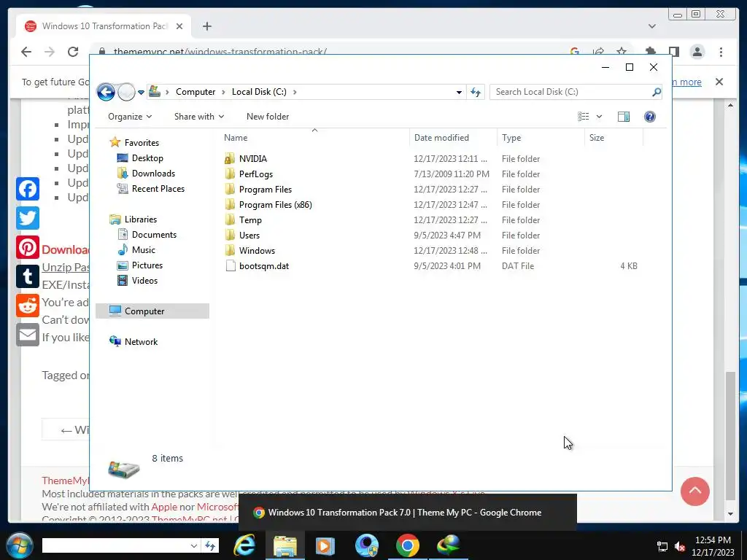Viewport: 747px width, 560px height.
Task: Reload the page in Chrome
Action: [x=73, y=52]
